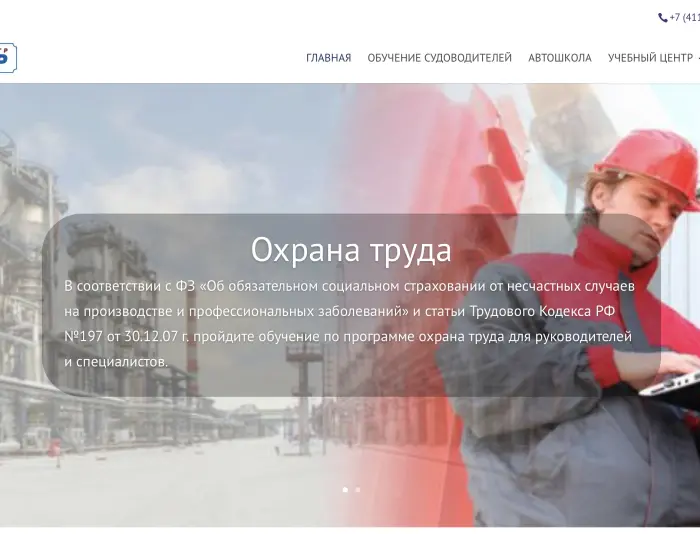Open the ГЛАВНАЯ menu item
Image resolution: width=700 pixels, height=534 pixels.
[x=329, y=58]
